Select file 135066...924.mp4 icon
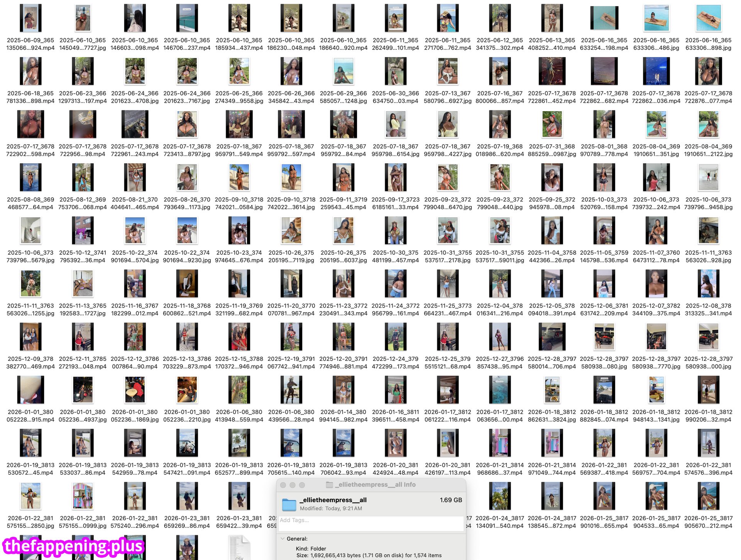 30,18
